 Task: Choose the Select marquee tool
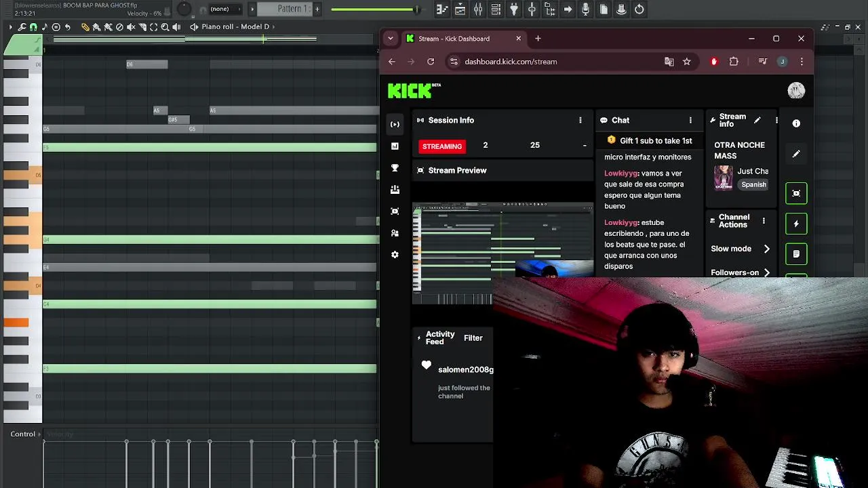[154, 27]
